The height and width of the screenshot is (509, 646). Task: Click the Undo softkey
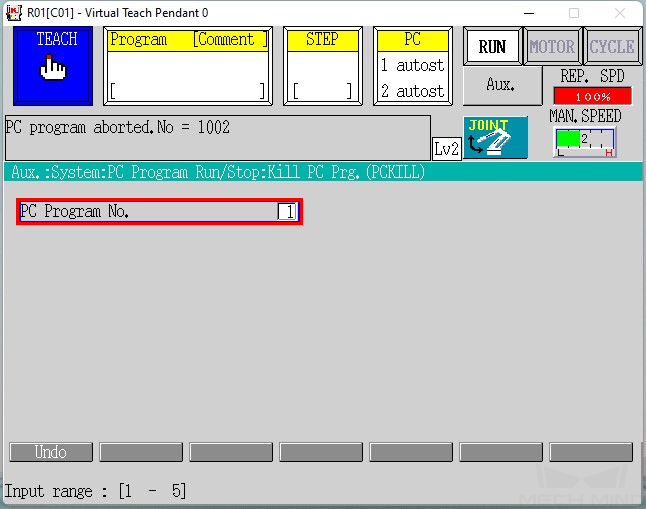click(x=51, y=452)
